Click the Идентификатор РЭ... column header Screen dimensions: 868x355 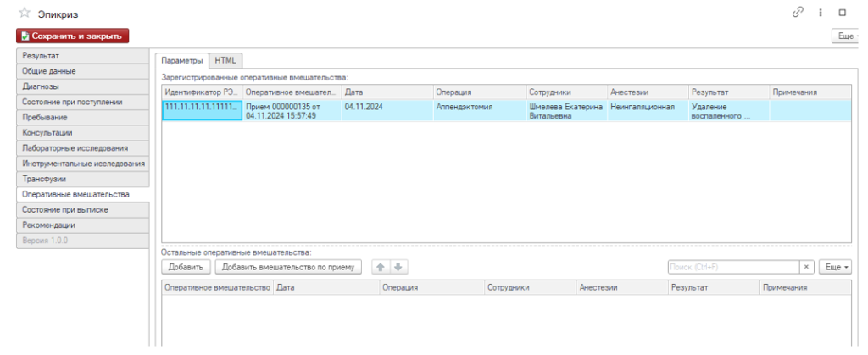[x=202, y=92]
